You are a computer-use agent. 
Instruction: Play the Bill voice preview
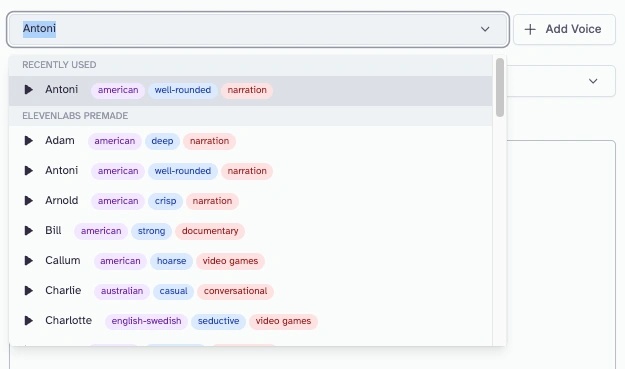[28, 231]
